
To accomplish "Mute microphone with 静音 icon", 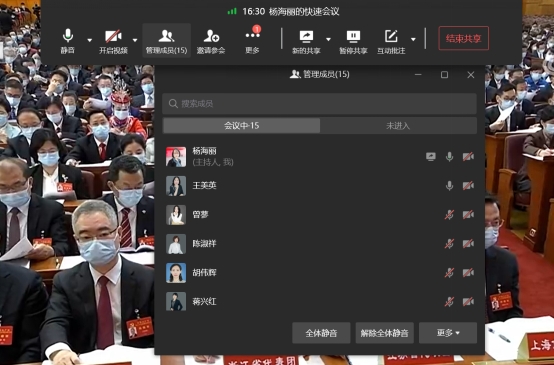I will coord(67,41).
